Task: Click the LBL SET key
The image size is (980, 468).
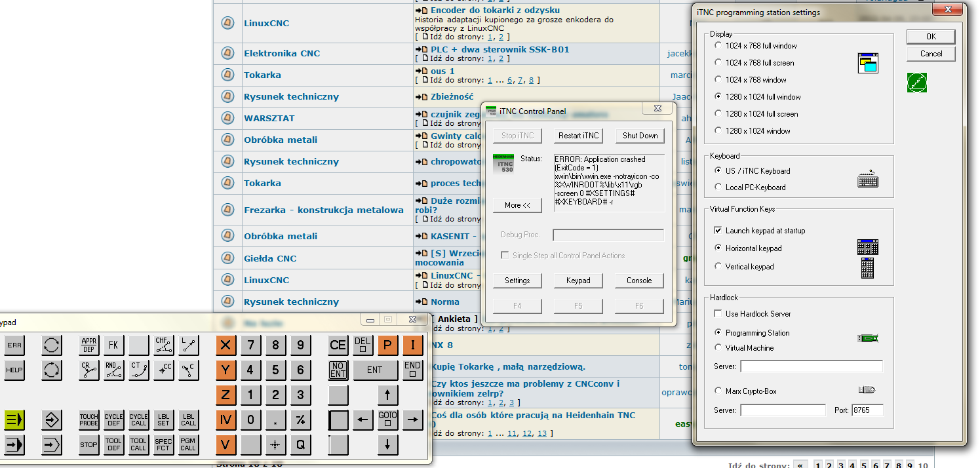Action: click(164, 419)
